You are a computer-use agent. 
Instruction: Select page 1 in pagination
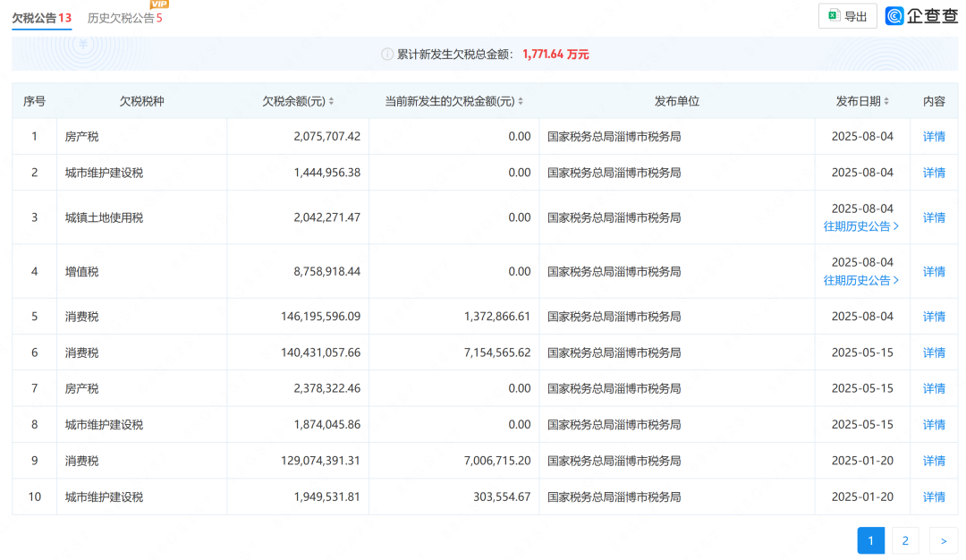871,540
